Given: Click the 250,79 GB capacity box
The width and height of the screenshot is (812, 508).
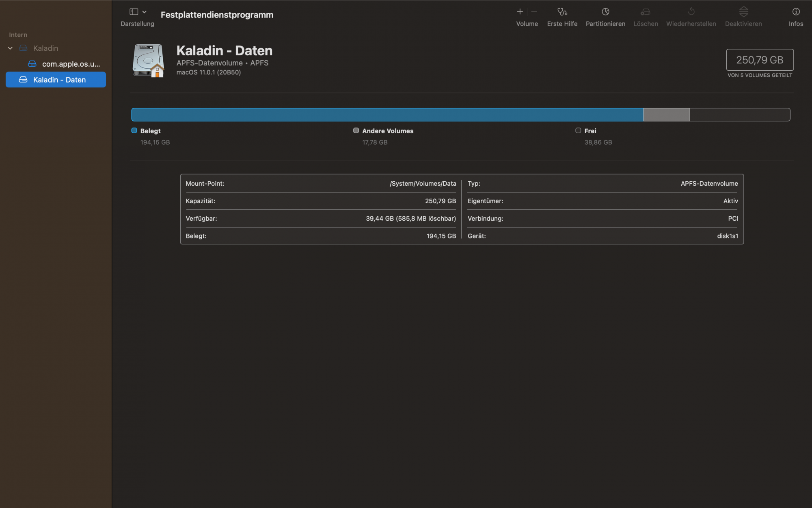Looking at the screenshot, I should point(760,60).
